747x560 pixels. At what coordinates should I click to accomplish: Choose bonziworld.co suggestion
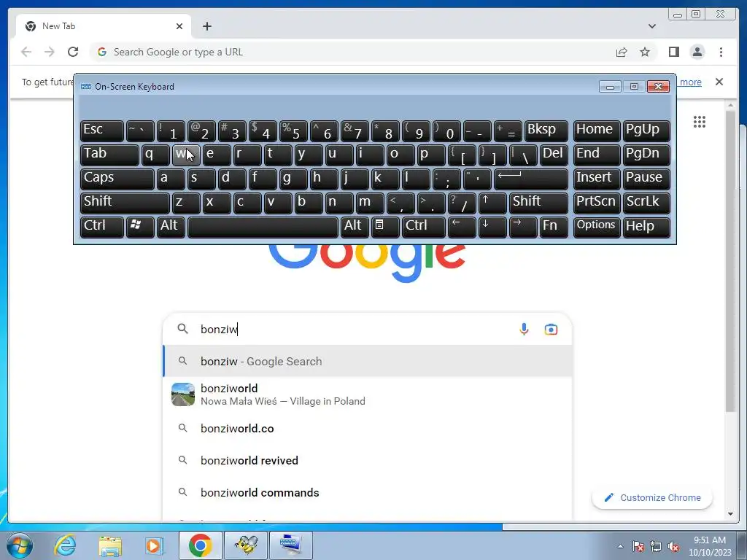pos(368,429)
